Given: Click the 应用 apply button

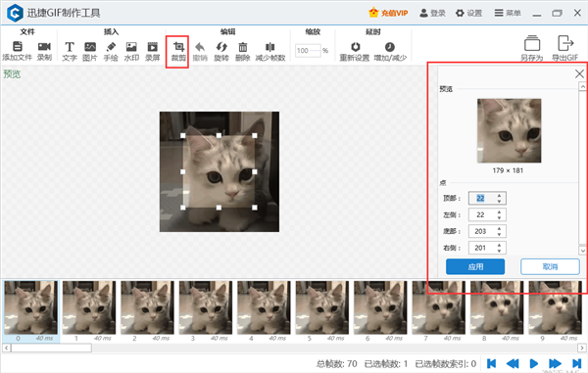Looking at the screenshot, I should tap(475, 266).
